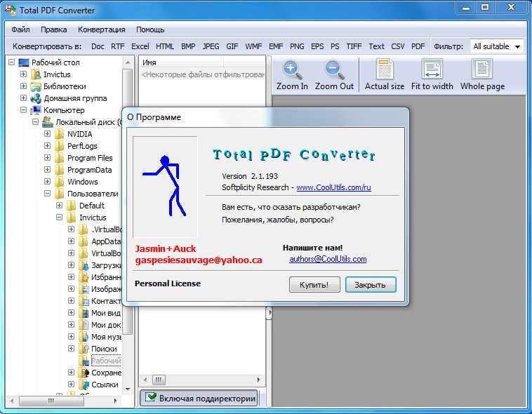This screenshot has height=414, width=532.
Task: Convert to RTF format
Action: coord(118,46)
